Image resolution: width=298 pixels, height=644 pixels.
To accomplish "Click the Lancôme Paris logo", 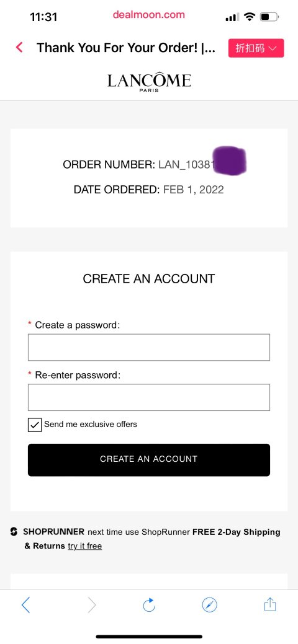I will point(149,82).
